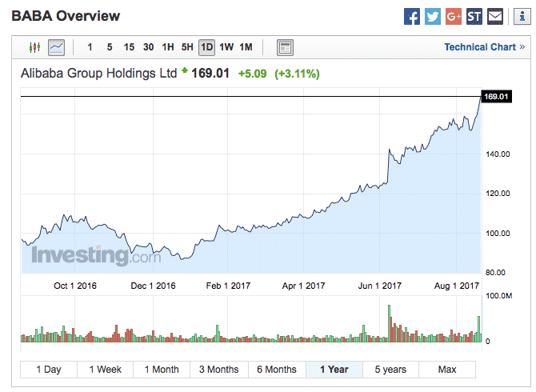Share chart on Facebook

[412, 16]
